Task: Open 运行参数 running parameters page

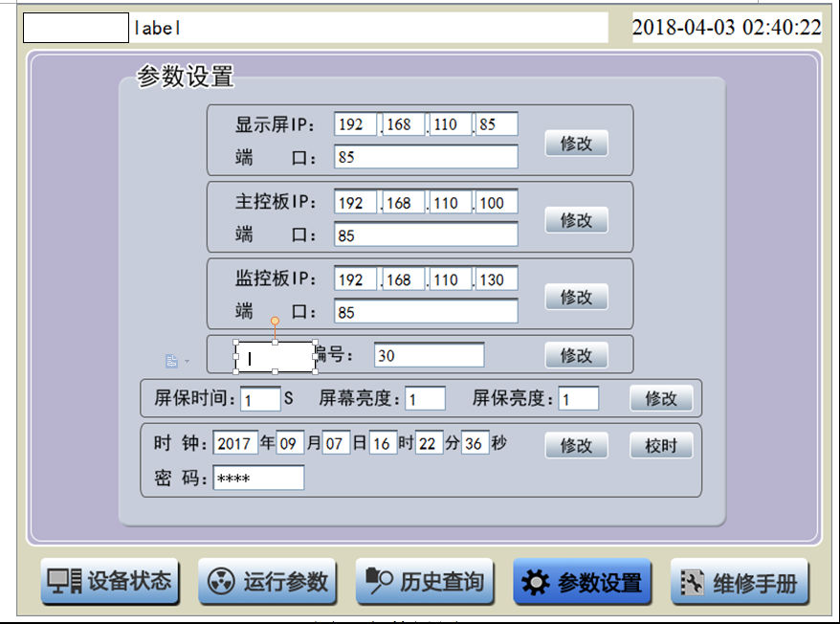Action: point(267,582)
